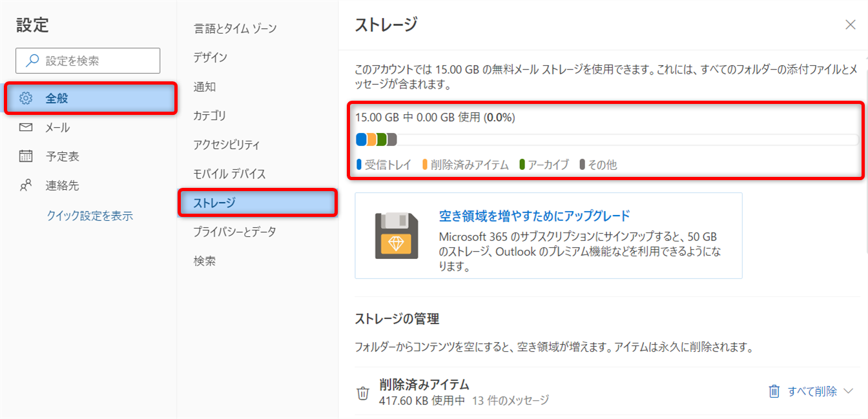Open the アクセシビリティ section
Image resolution: width=868 pixels, height=419 pixels.
[227, 145]
